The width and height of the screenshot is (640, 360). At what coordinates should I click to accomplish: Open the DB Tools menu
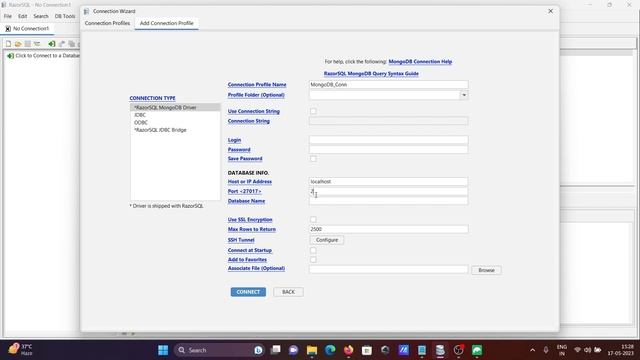pyautogui.click(x=65, y=16)
